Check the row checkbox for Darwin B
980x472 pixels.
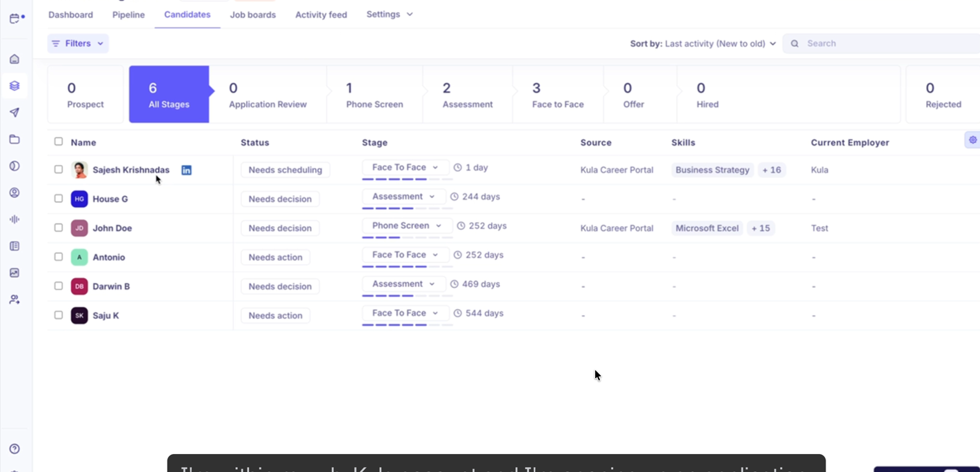tap(59, 286)
